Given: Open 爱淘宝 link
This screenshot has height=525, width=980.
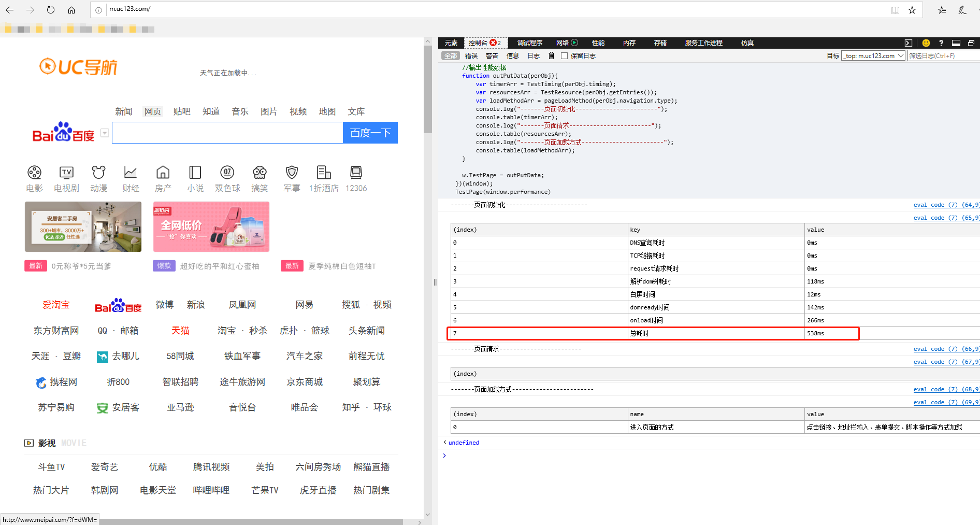Looking at the screenshot, I should coord(56,305).
